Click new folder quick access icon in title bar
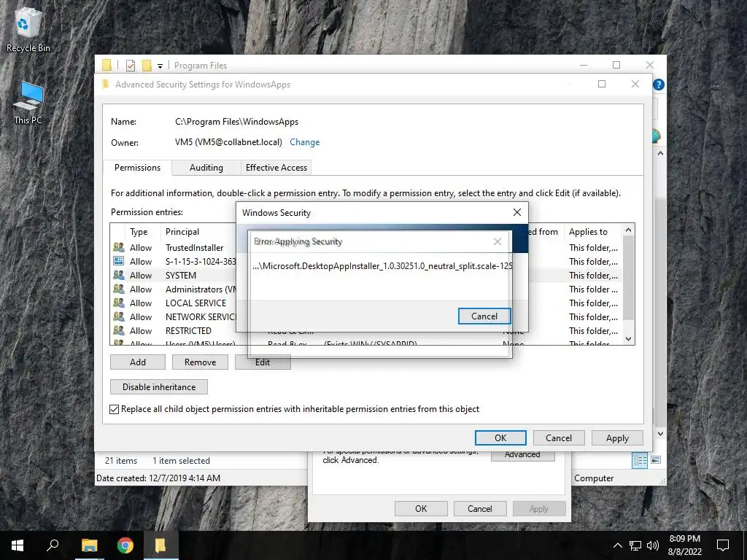747x560 pixels. tap(147, 65)
